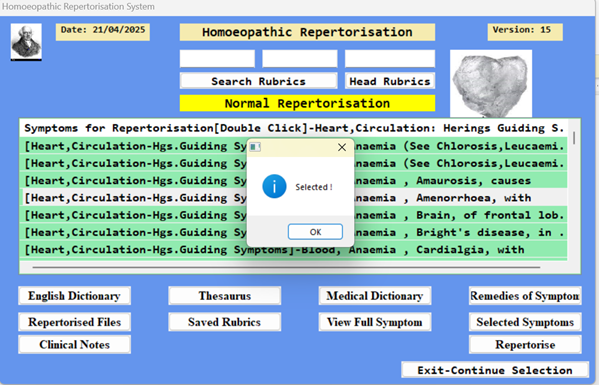Click the Version: 15 label
Viewport: 599px width, 385px height.
click(525, 32)
